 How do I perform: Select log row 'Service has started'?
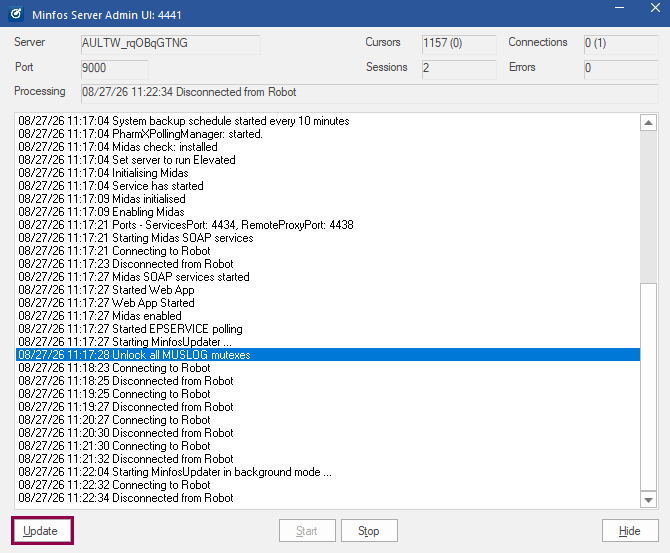coord(328,186)
